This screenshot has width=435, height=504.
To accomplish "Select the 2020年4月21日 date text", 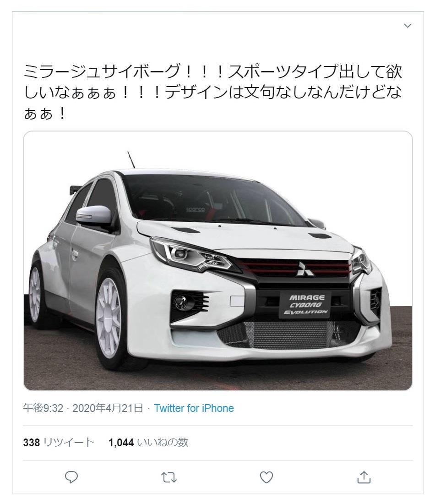I will click(x=108, y=408).
